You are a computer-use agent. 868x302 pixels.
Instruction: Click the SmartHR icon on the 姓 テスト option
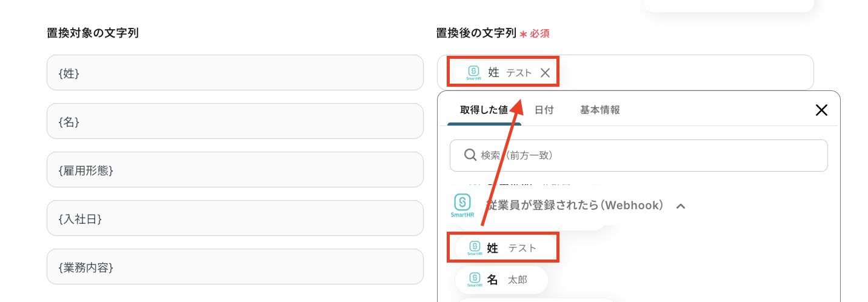(x=475, y=248)
